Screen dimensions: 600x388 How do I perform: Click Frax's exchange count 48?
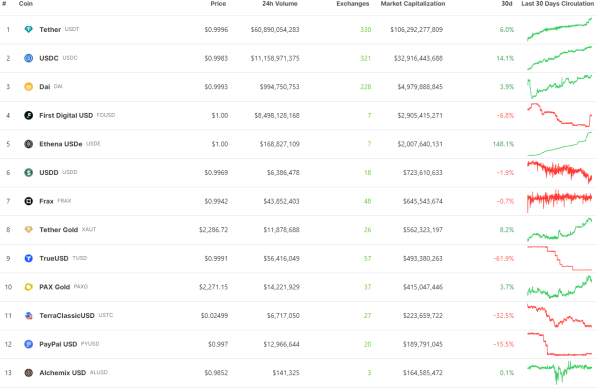click(367, 201)
